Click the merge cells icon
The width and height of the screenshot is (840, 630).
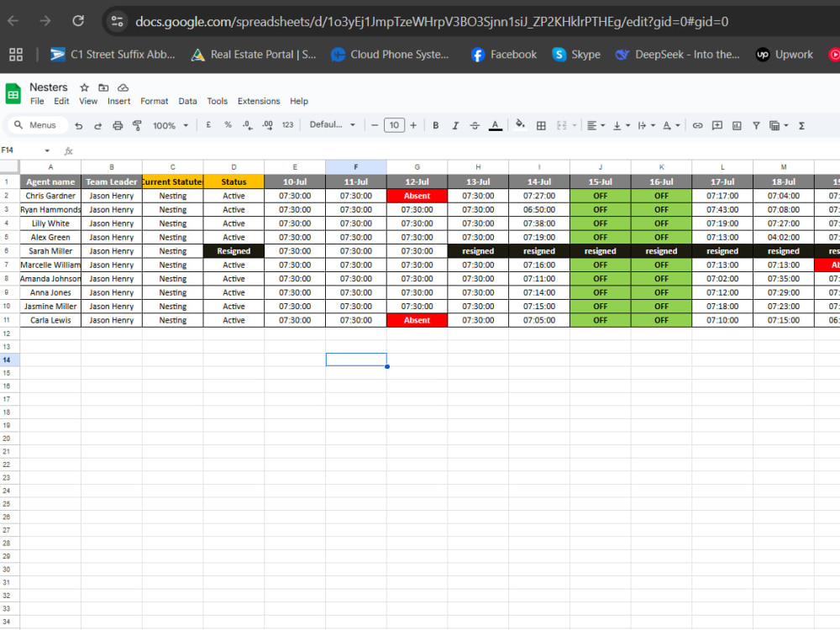point(561,125)
